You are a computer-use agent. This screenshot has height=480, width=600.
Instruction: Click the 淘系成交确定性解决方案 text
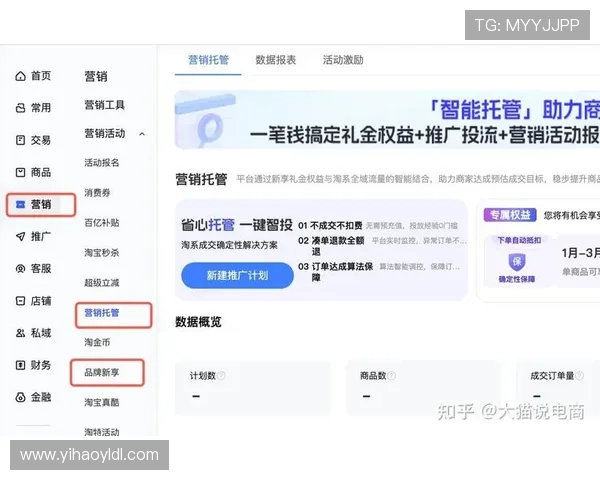[x=229, y=245]
